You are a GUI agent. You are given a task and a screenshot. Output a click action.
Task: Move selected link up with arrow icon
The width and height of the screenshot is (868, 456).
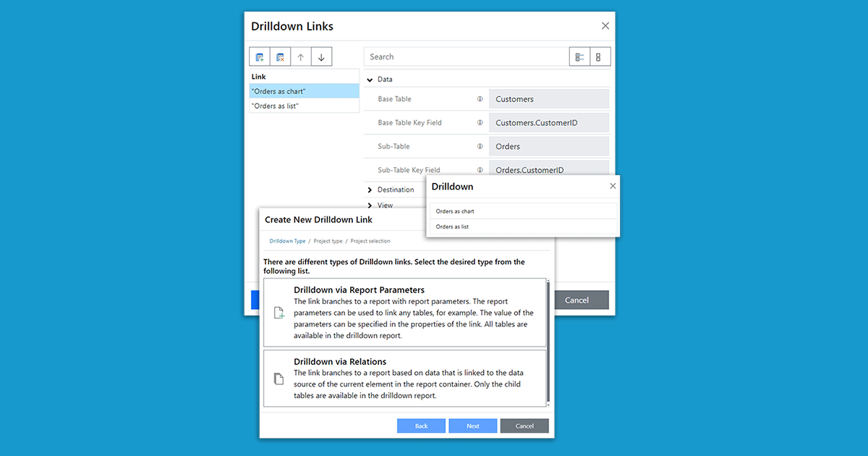(301, 57)
